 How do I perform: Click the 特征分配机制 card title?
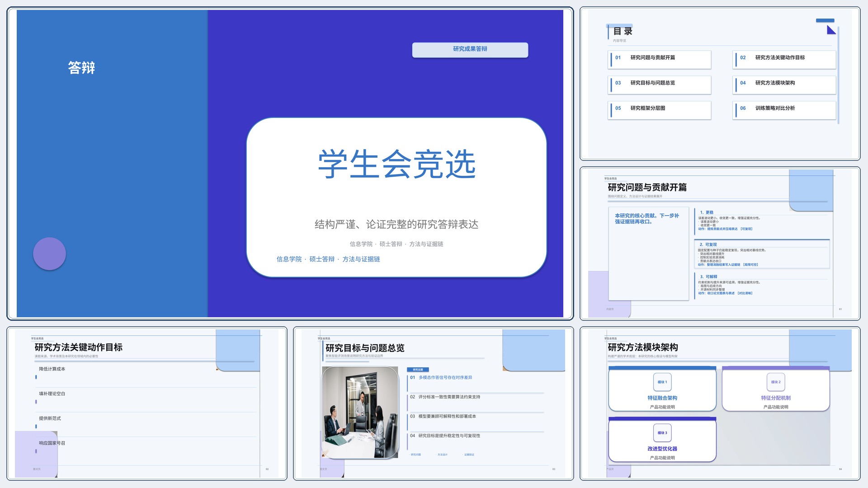click(x=776, y=398)
